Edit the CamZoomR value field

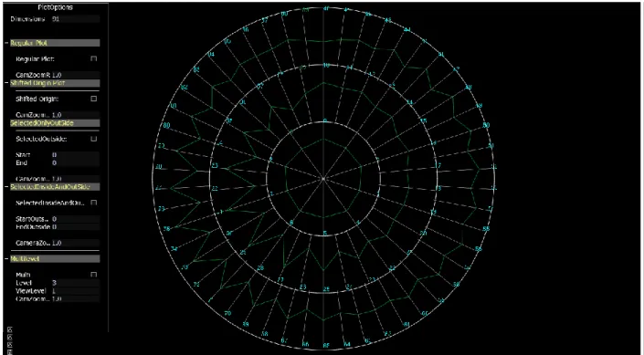[76, 75]
